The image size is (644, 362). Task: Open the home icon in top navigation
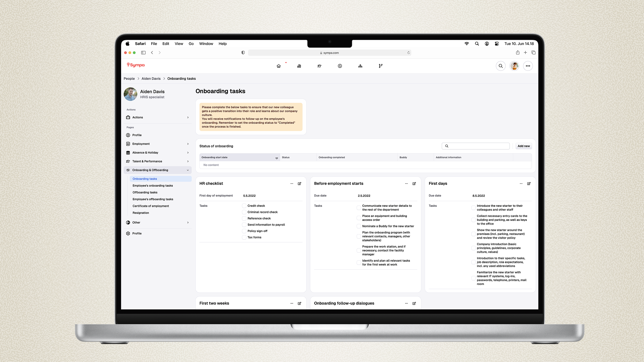278,66
